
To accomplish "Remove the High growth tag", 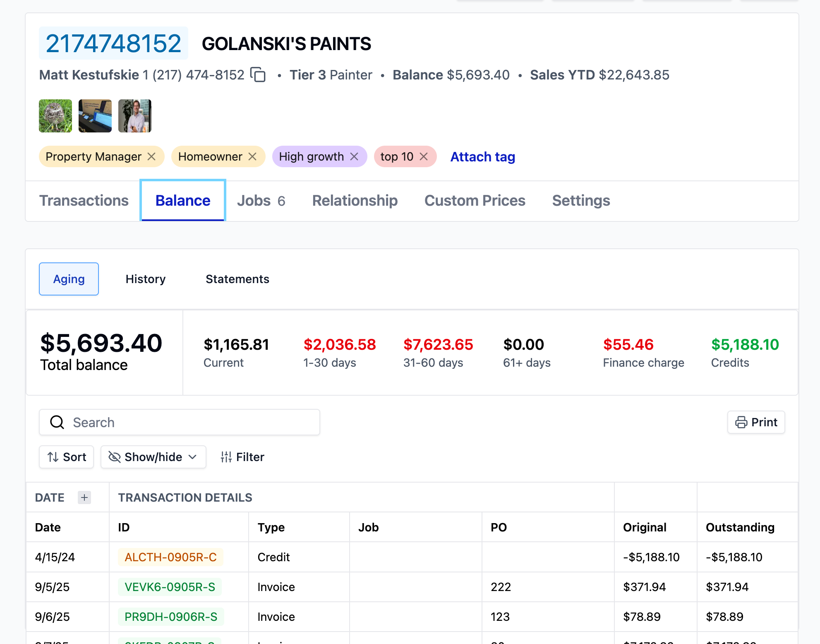I will pos(354,156).
